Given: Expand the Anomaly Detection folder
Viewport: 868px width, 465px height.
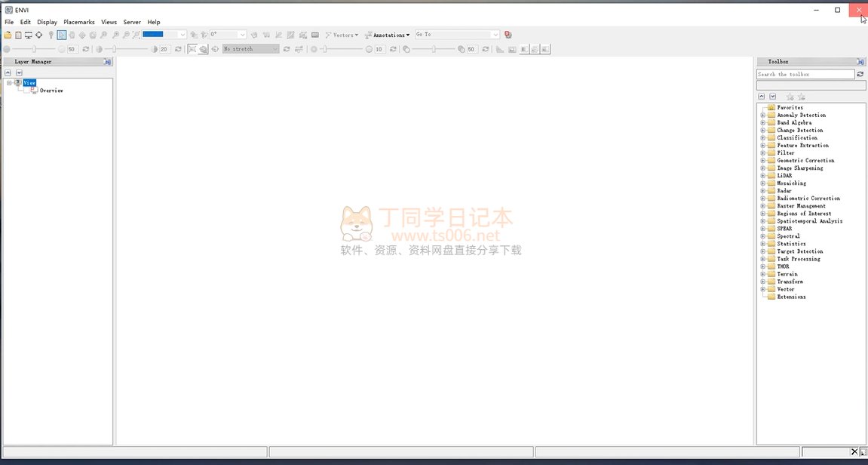Looking at the screenshot, I should pyautogui.click(x=763, y=115).
